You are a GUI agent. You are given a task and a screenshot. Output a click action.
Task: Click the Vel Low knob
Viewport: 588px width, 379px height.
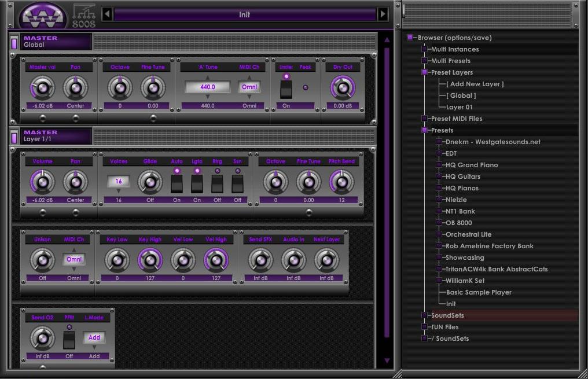tap(183, 260)
